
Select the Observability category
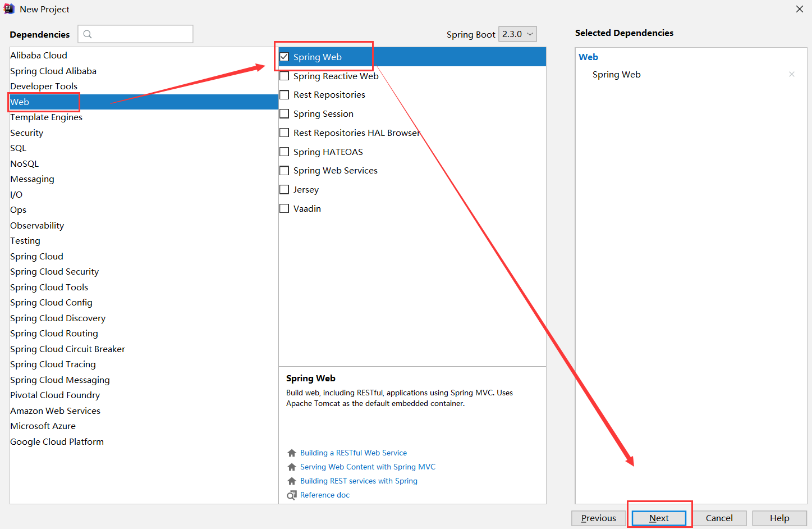144,225
